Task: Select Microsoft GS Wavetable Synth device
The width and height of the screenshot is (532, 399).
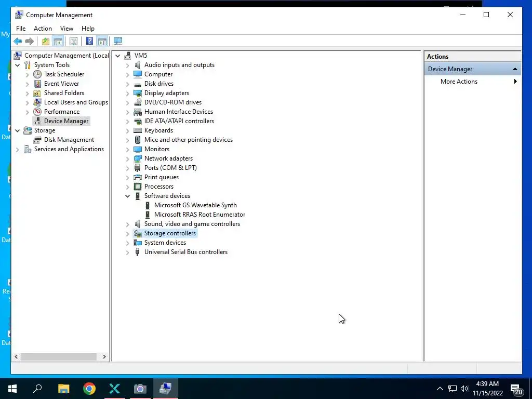Action: 195,205
